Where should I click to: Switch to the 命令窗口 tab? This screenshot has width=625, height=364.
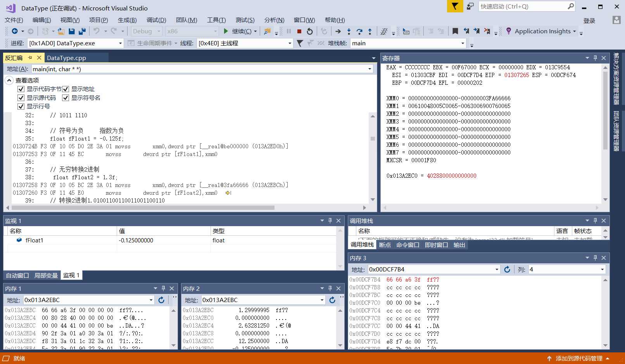click(407, 245)
